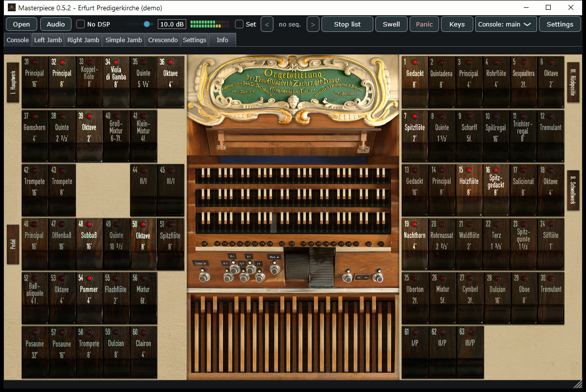Click the 10.0 dB gain field
586x392 pixels.
click(172, 24)
